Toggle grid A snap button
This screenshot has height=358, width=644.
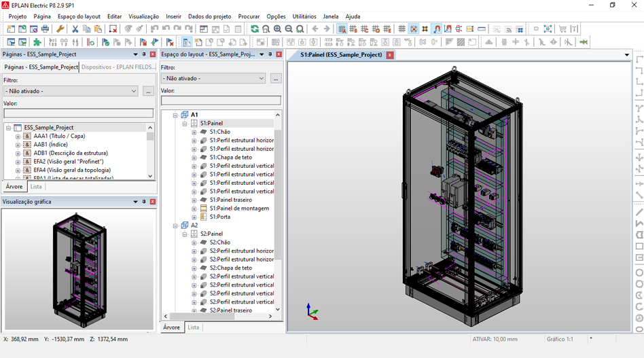[x=342, y=29]
